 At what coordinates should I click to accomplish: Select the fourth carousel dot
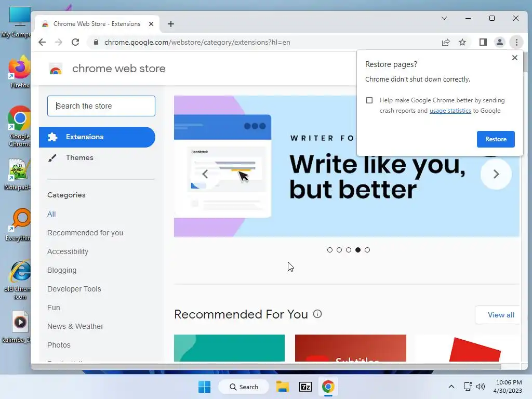click(358, 250)
